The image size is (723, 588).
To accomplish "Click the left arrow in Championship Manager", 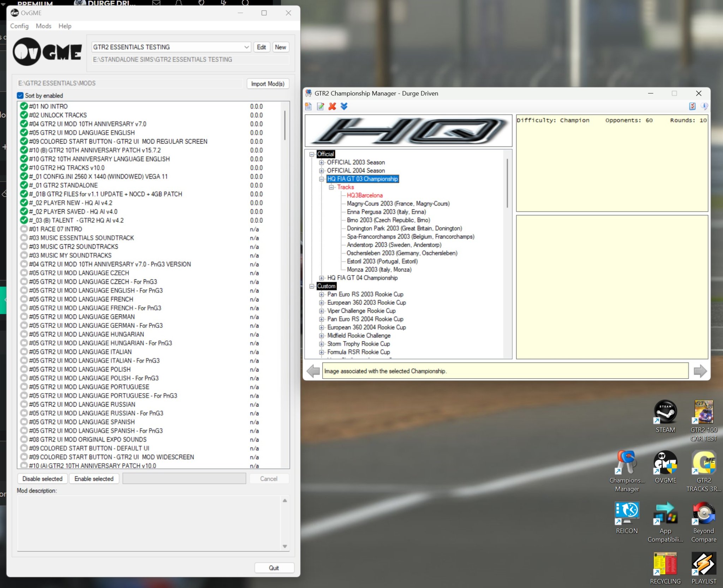I will coord(313,371).
